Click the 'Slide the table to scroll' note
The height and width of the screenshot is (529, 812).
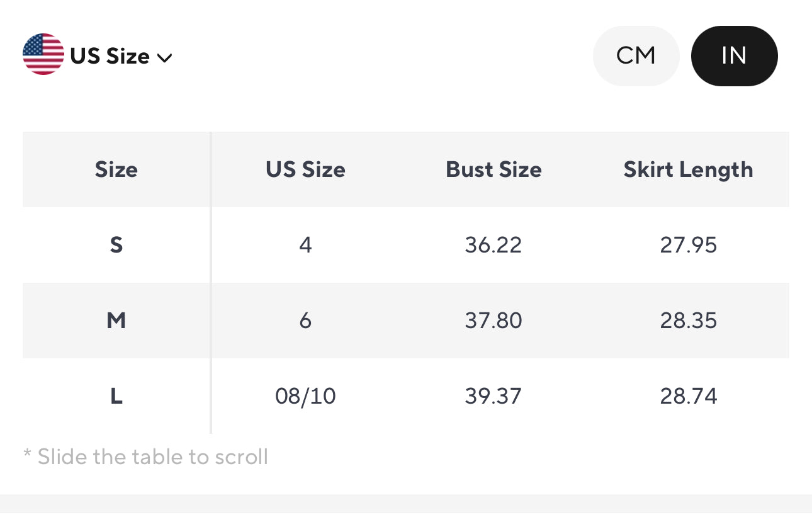click(x=146, y=457)
